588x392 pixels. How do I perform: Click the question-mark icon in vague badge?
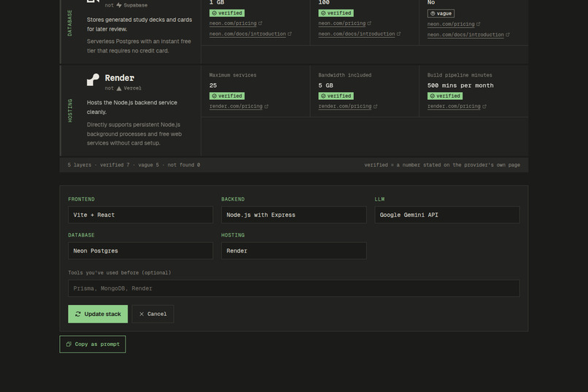pos(433,13)
